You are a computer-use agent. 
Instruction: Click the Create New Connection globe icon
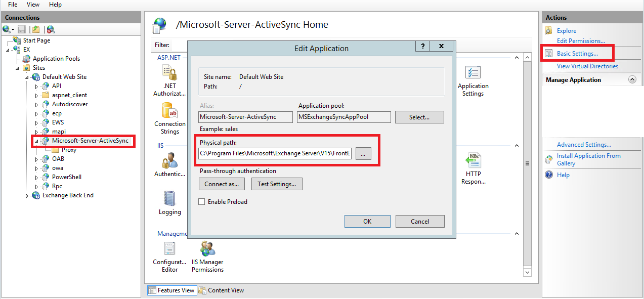tap(6, 30)
